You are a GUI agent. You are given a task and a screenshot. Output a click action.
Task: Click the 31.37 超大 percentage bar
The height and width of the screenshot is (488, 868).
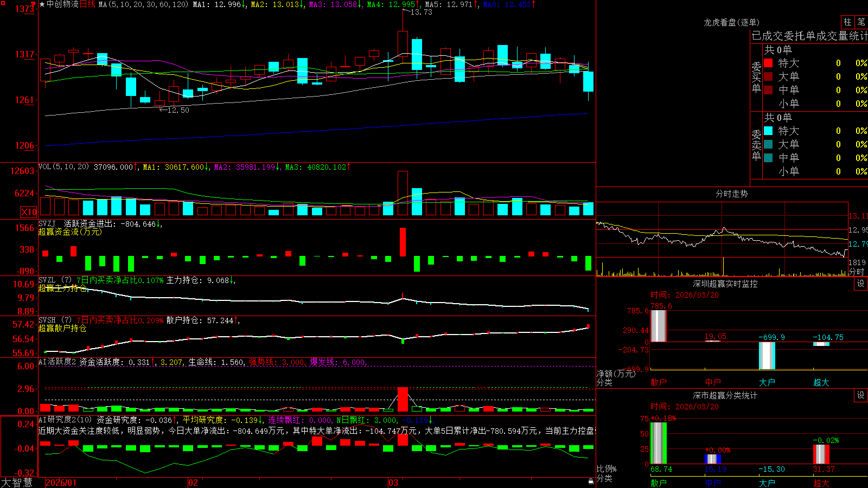click(x=821, y=454)
